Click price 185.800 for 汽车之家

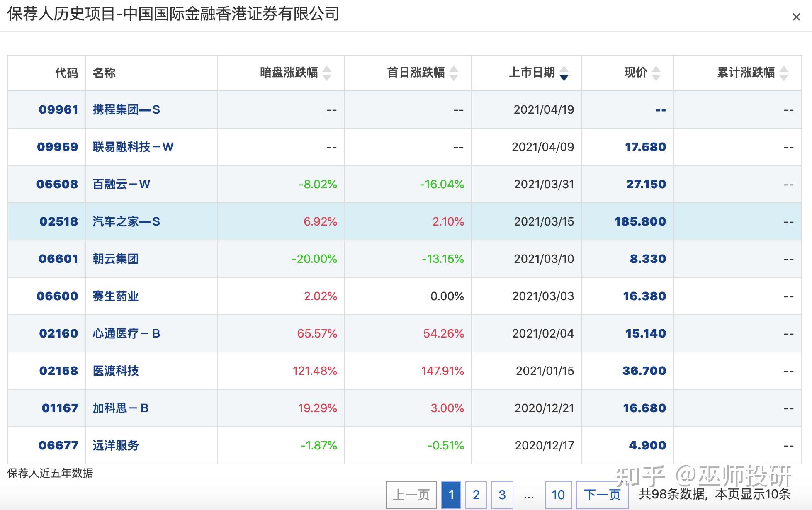click(640, 221)
